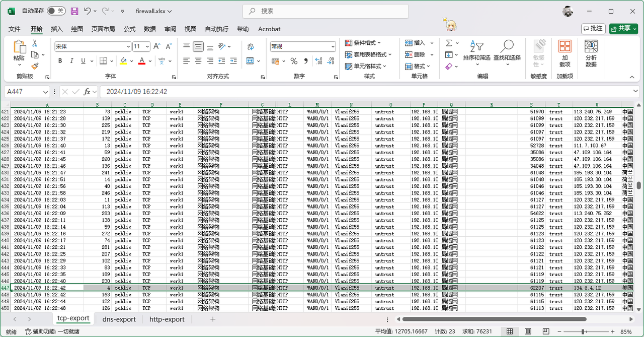This screenshot has height=337, width=644.
Task: Apply italic formatting to the cell
Action: 71,61
